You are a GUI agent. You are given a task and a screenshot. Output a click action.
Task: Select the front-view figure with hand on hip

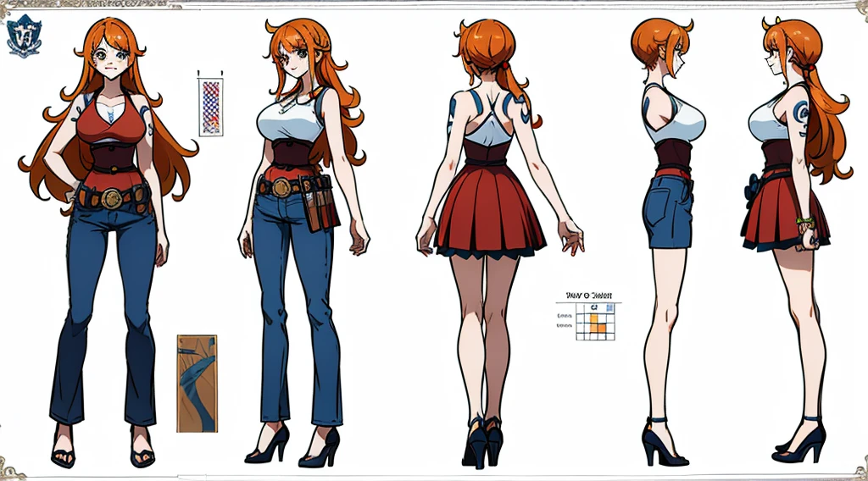coord(108,242)
